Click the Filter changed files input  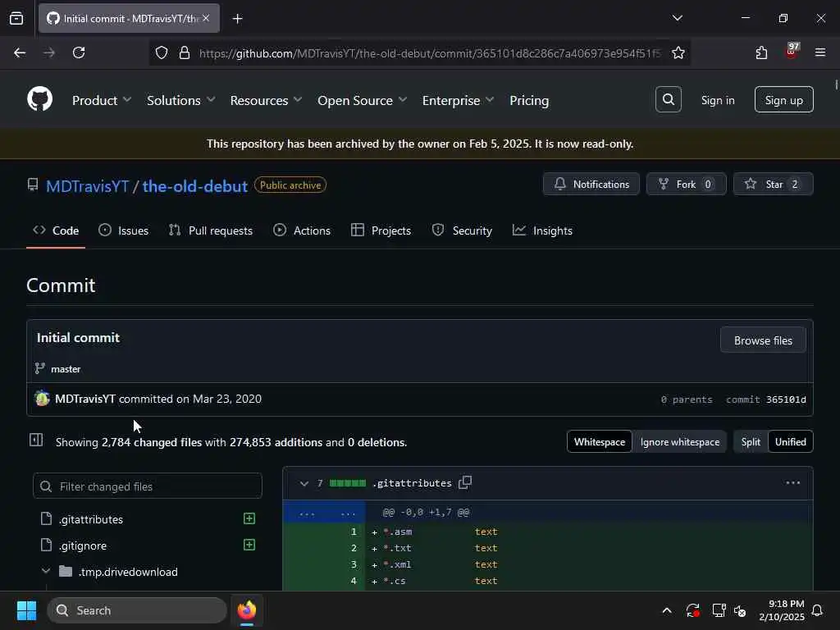point(148,486)
